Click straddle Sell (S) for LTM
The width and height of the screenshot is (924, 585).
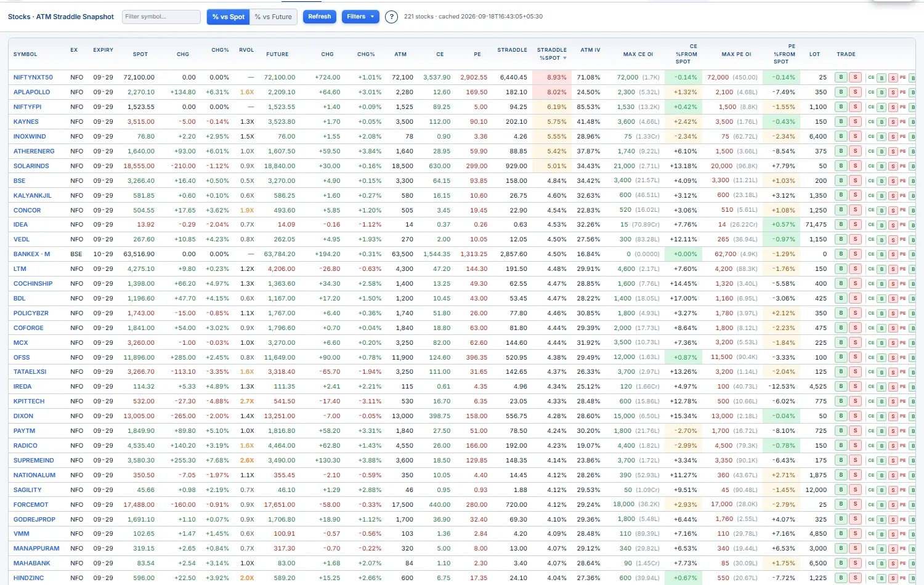point(855,268)
